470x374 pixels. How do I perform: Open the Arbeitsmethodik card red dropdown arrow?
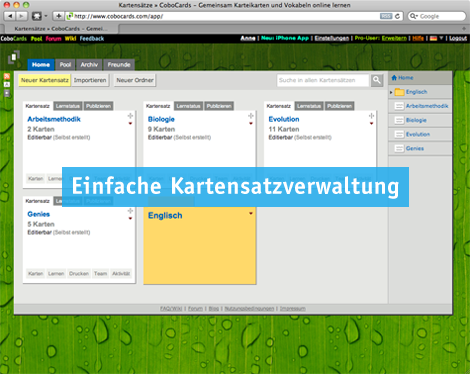coord(130,124)
